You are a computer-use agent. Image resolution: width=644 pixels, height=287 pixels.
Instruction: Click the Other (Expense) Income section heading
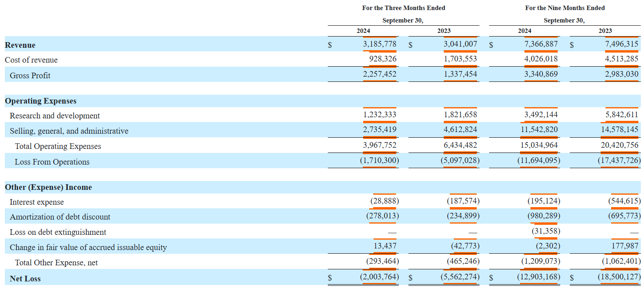(48, 187)
